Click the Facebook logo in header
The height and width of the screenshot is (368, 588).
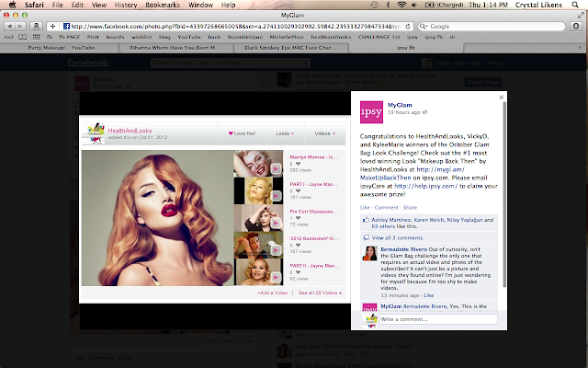(x=88, y=63)
